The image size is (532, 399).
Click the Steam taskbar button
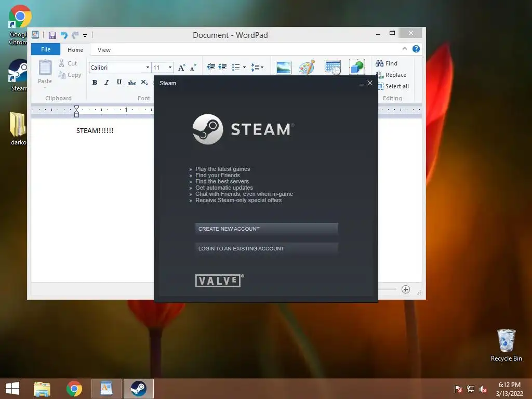[x=138, y=389]
